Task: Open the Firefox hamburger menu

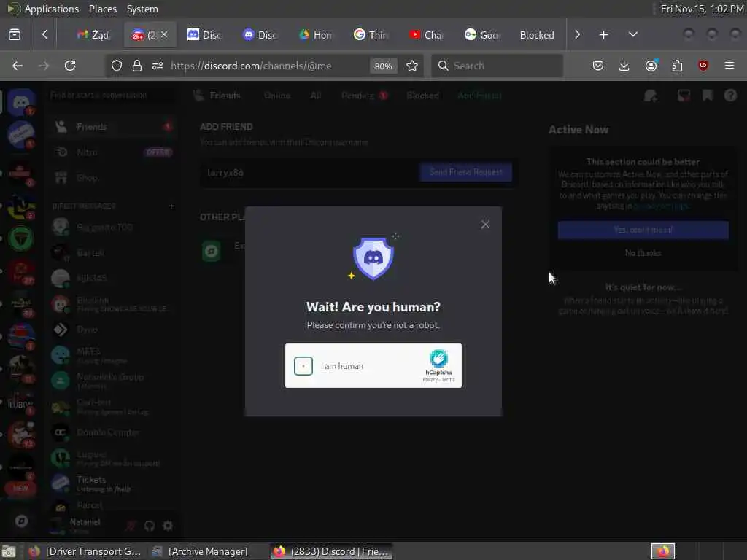Action: coord(729,66)
